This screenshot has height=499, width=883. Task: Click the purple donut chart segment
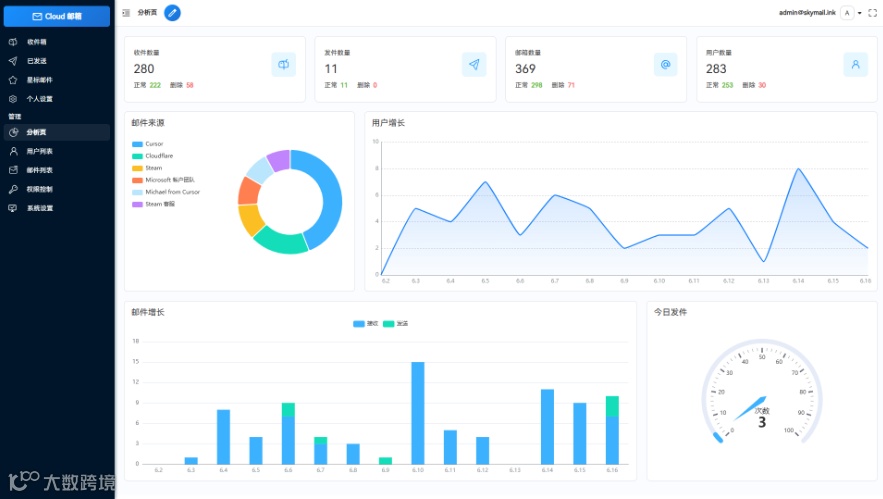click(278, 160)
